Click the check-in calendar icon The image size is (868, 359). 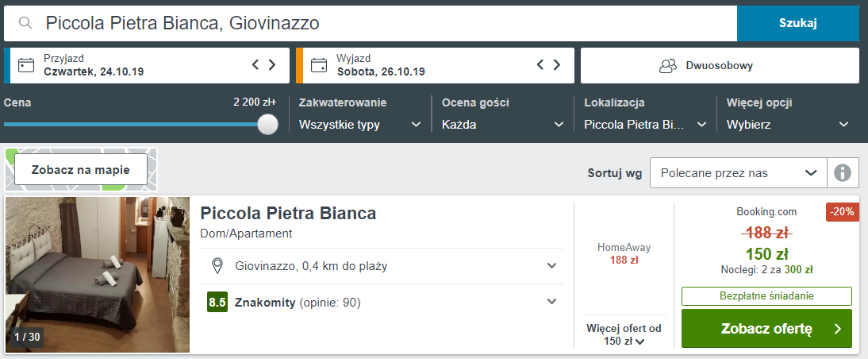(x=27, y=65)
